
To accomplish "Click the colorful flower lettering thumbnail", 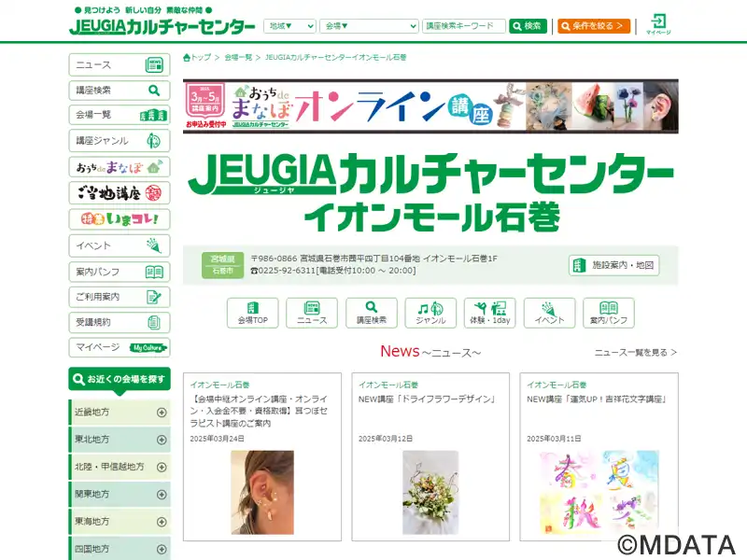I will pyautogui.click(x=599, y=493).
